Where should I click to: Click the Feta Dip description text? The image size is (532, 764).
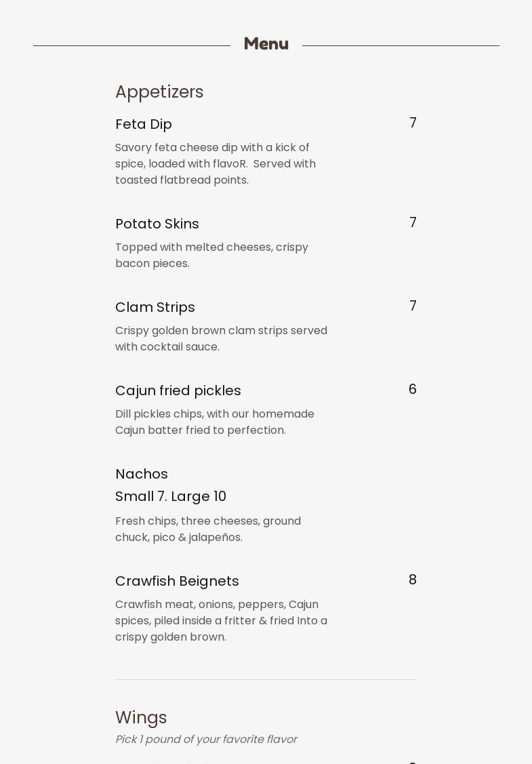216,164
